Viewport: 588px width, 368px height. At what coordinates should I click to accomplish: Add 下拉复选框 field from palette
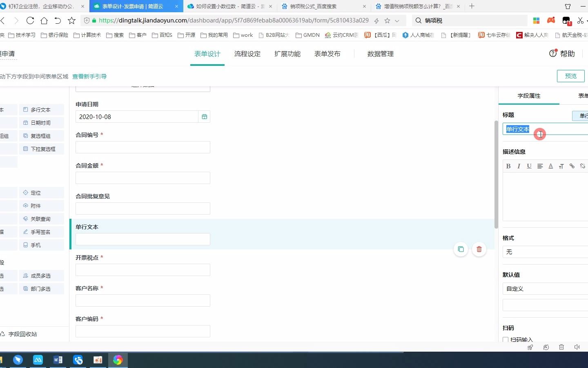coord(42,149)
